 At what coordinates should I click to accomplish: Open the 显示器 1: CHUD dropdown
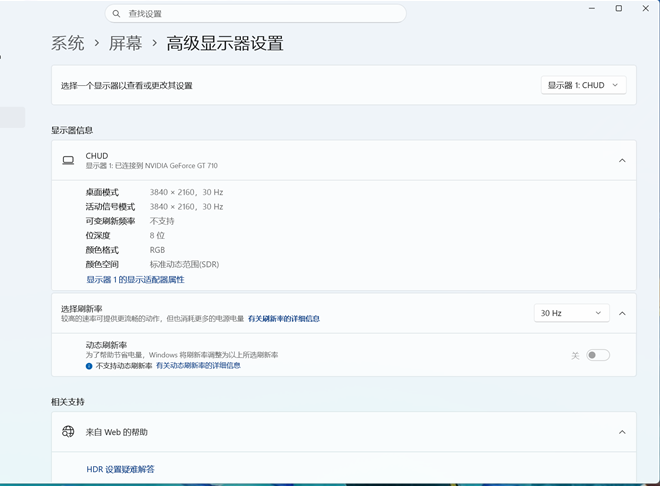click(x=583, y=85)
